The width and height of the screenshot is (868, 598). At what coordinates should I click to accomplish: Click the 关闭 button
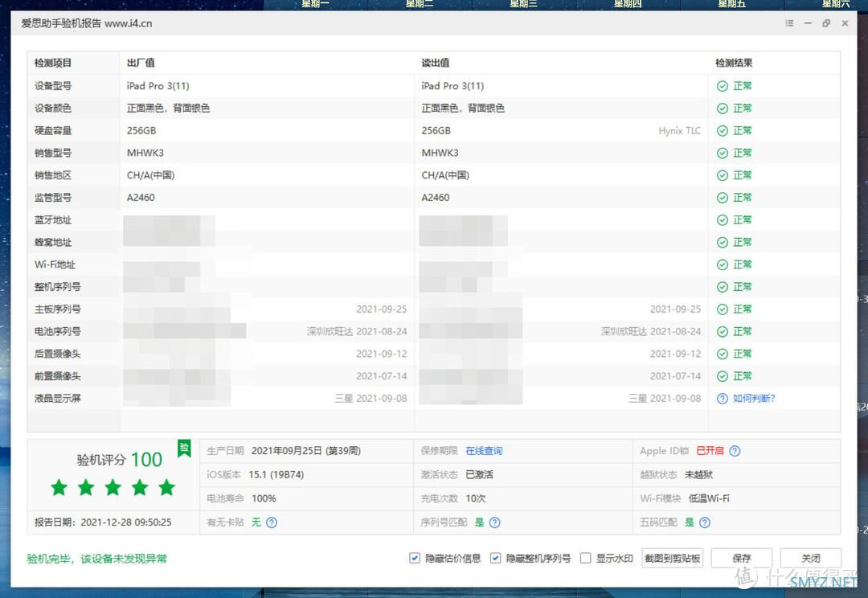click(811, 558)
